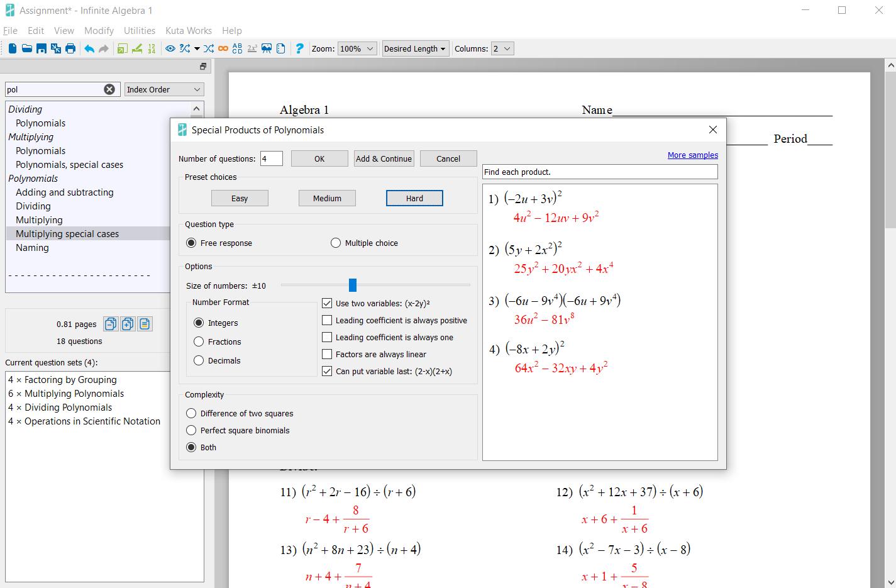Choose Decimals number format

pos(199,360)
